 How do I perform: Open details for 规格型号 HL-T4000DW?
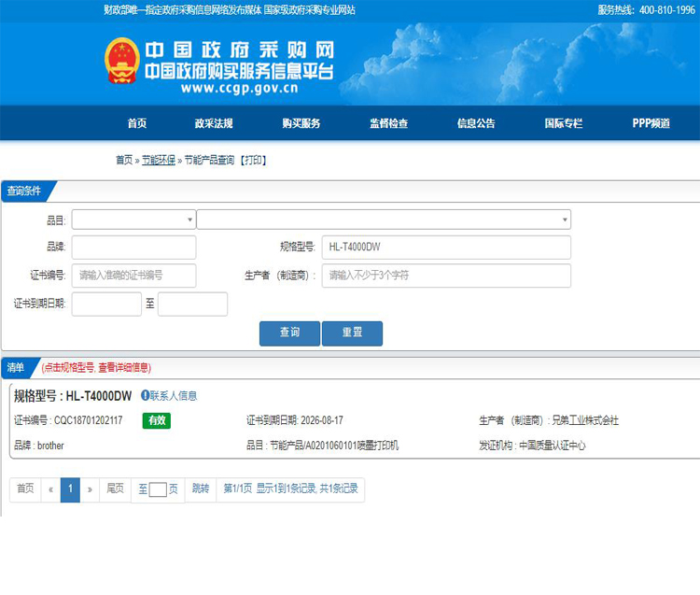99,396
